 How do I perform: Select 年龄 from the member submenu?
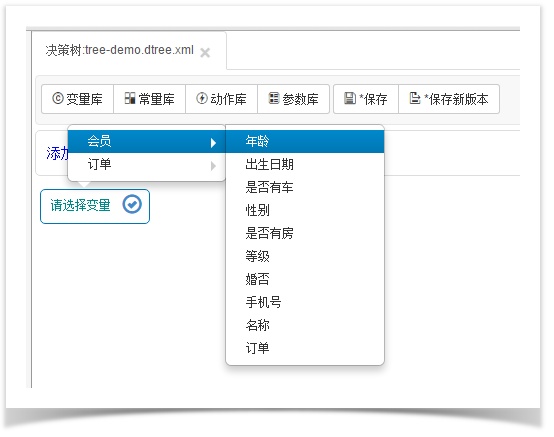[x=305, y=141]
